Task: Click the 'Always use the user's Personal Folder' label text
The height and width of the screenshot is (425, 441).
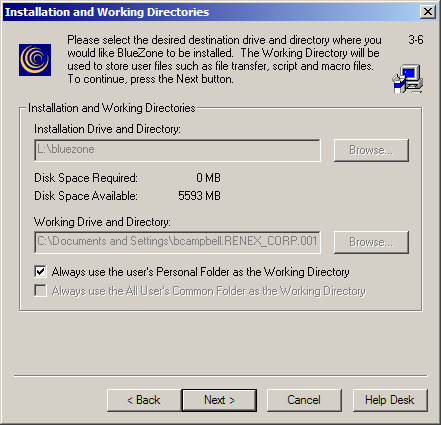Action: click(x=200, y=272)
